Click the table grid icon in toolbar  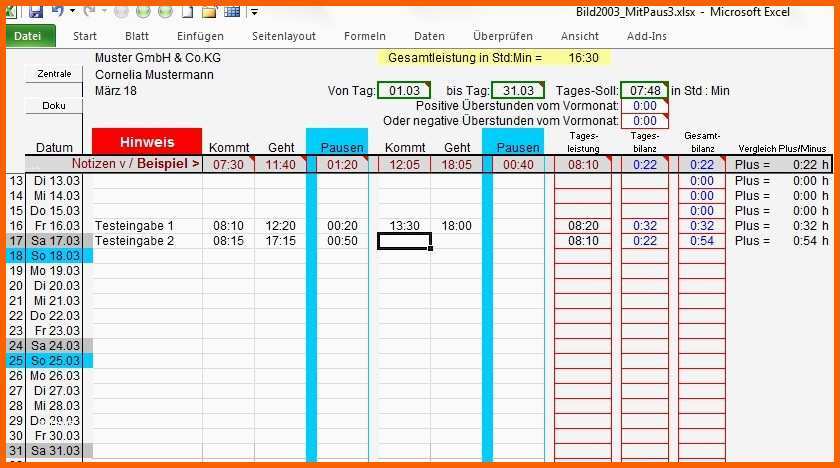pyautogui.click(x=231, y=12)
